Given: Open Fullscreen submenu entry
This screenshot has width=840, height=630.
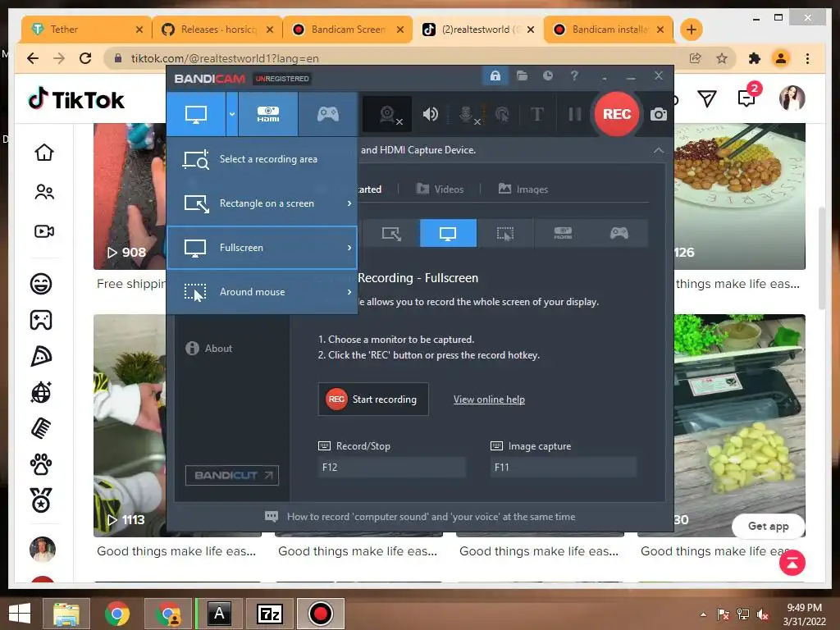Looking at the screenshot, I should 262,248.
